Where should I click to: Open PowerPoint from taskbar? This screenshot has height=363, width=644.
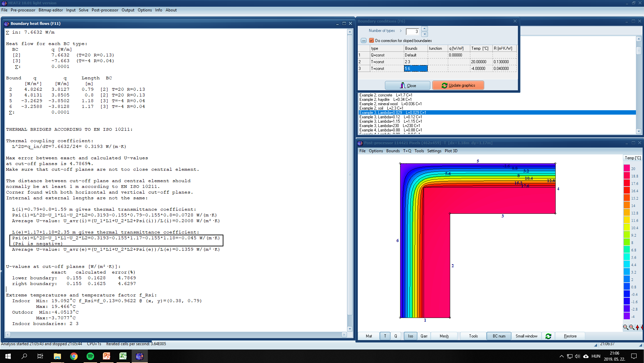106,356
